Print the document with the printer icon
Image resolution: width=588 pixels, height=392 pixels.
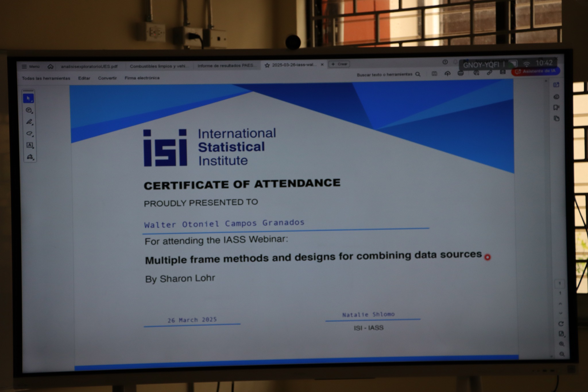pyautogui.click(x=461, y=73)
